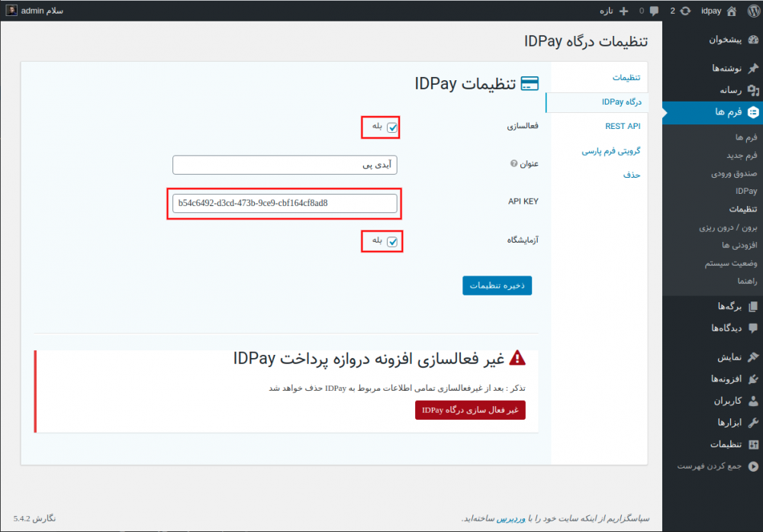
Task: Click ذخیره تنظیمات save button
Action: [x=497, y=285]
